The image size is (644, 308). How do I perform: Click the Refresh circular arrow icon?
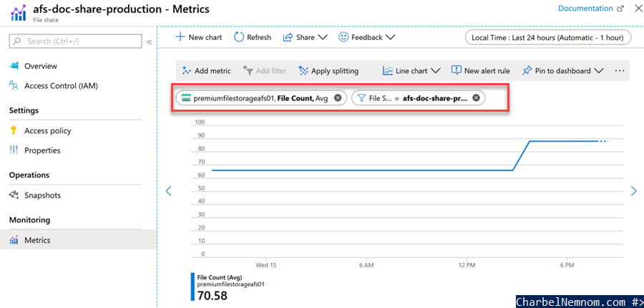(239, 37)
